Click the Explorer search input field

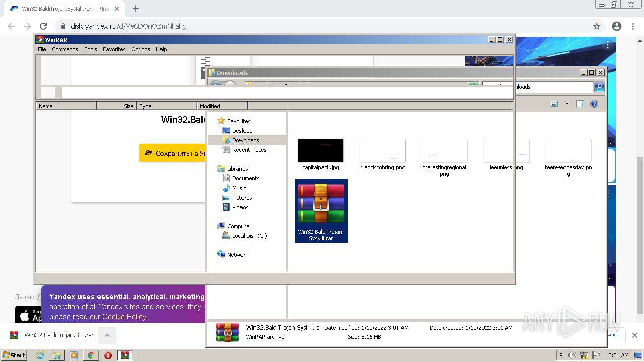click(x=538, y=87)
